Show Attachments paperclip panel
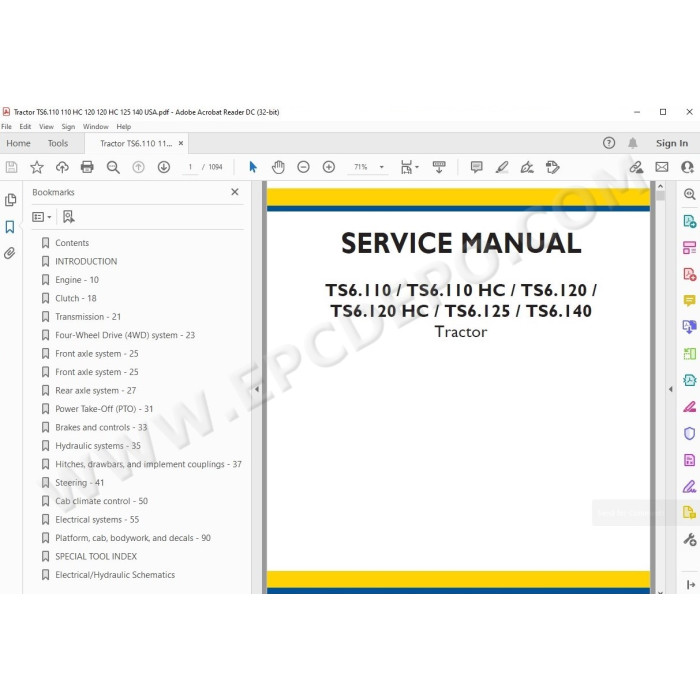The image size is (700, 700). 10,253
